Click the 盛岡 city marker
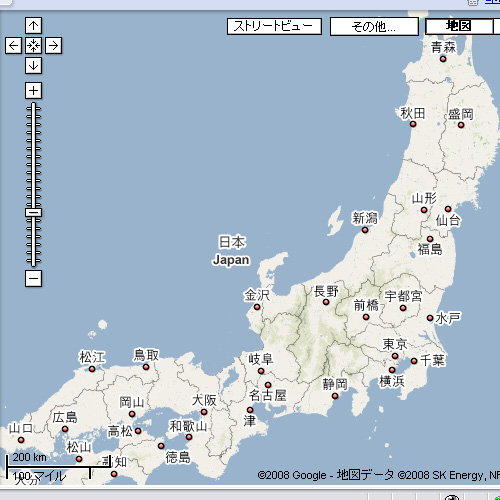 coord(461,125)
